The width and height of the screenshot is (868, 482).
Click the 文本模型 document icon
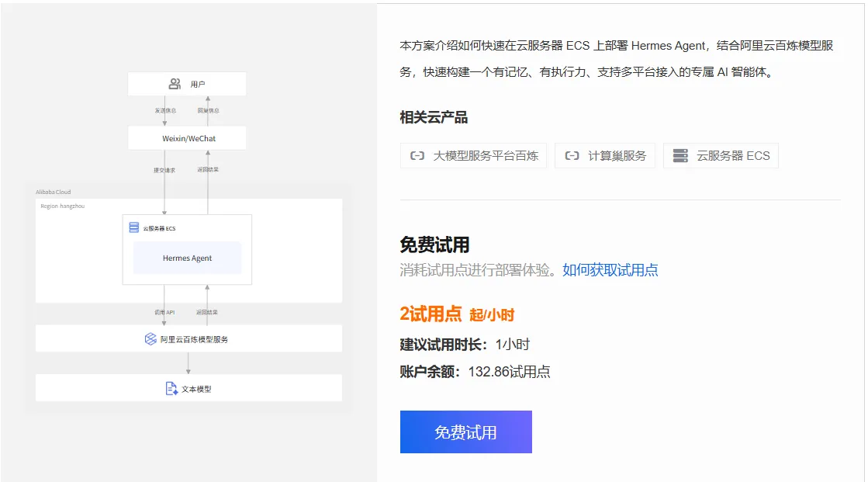171,388
